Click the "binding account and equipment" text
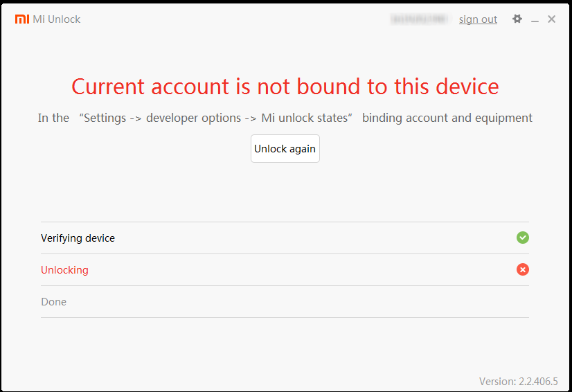Image resolution: width=572 pixels, height=392 pixels. pos(447,118)
